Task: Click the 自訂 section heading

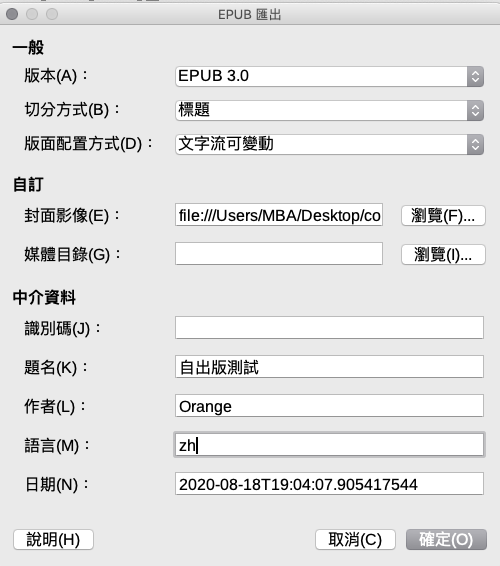Action: (x=29, y=184)
